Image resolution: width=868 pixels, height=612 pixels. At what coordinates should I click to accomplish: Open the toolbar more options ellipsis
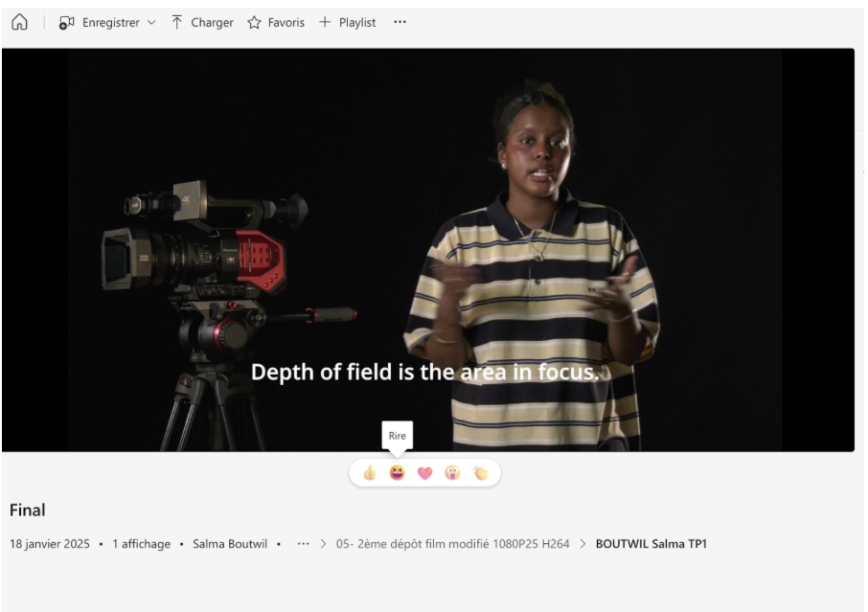point(400,22)
